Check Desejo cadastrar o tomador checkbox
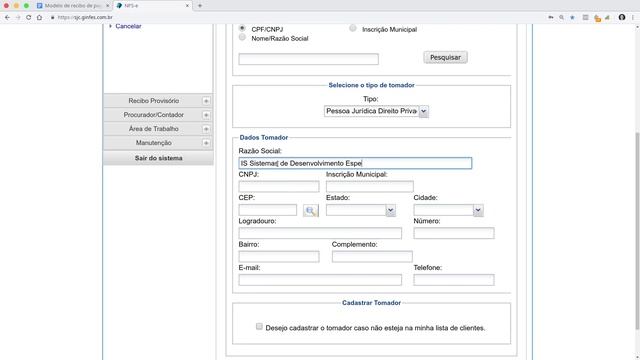The width and height of the screenshot is (640, 360). tap(259, 326)
